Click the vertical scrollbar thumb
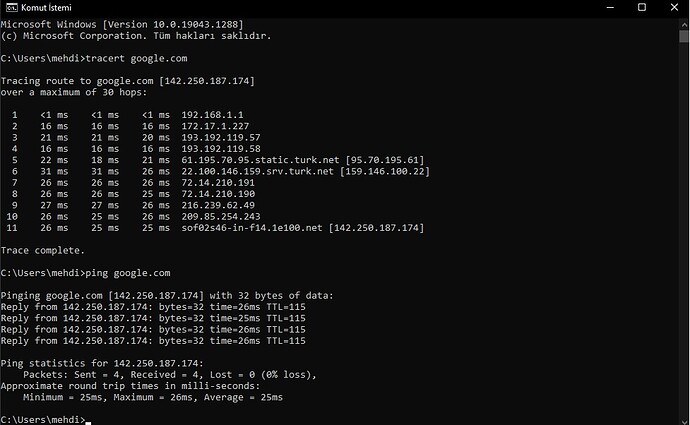Viewport: 690px width, 425px height. pos(683,37)
